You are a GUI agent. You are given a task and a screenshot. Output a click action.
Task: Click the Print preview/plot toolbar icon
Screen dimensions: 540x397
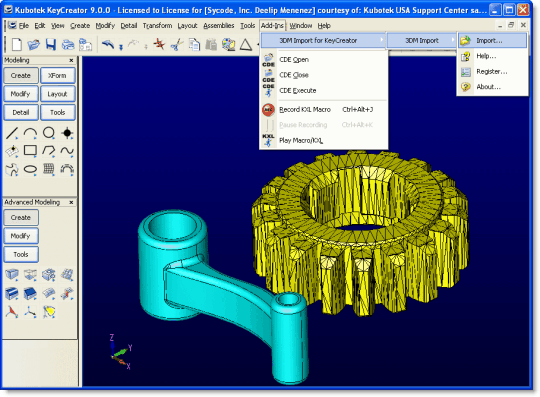(x=85, y=44)
